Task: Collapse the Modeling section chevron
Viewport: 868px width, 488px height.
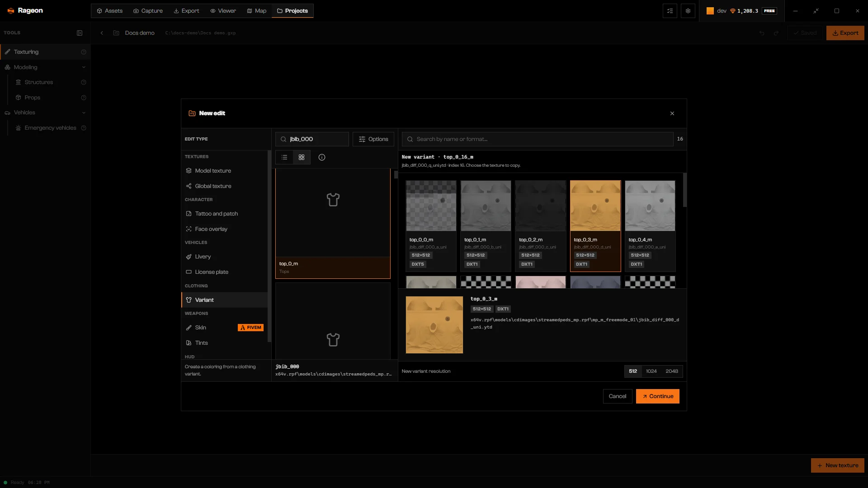Action: 84,67
